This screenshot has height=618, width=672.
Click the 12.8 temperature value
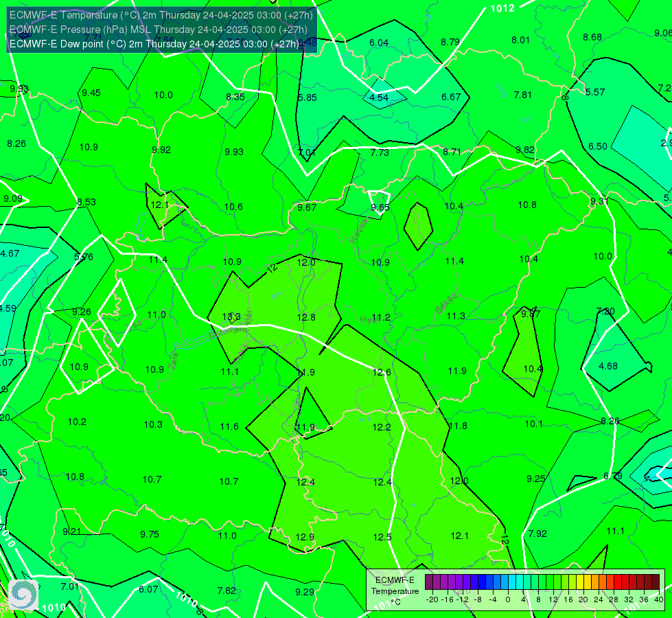(x=306, y=317)
